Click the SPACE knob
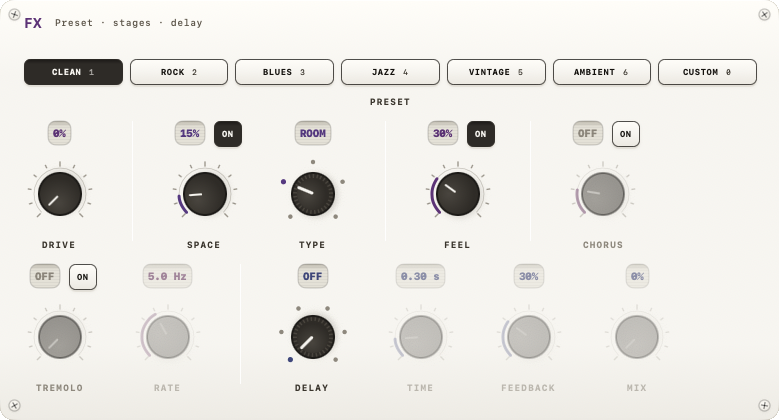 point(205,194)
